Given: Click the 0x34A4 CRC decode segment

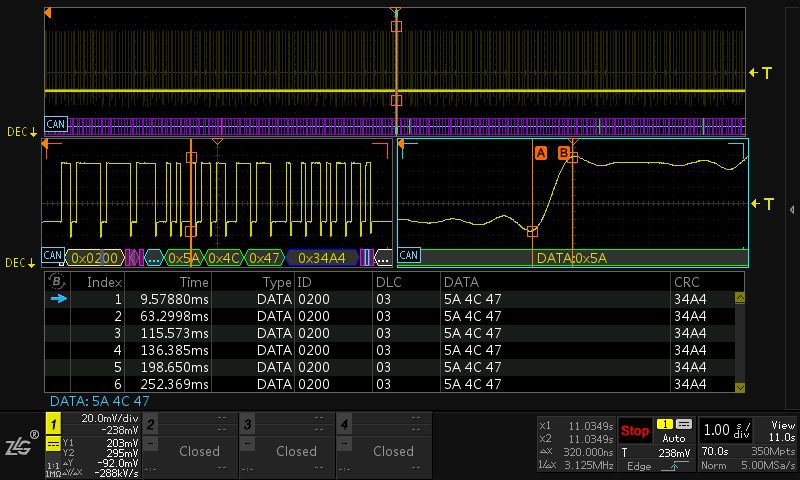Looking at the screenshot, I should (x=322, y=258).
